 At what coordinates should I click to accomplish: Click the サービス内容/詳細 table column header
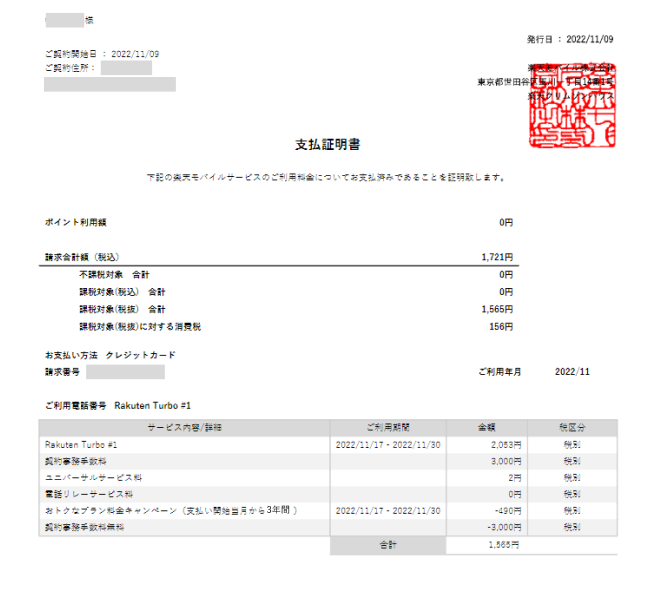click(185, 427)
